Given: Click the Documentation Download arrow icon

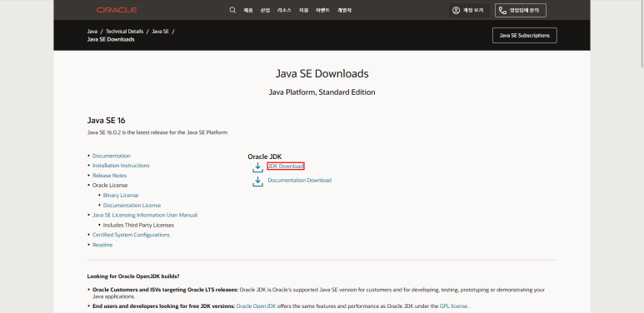Looking at the screenshot, I should tap(257, 181).
